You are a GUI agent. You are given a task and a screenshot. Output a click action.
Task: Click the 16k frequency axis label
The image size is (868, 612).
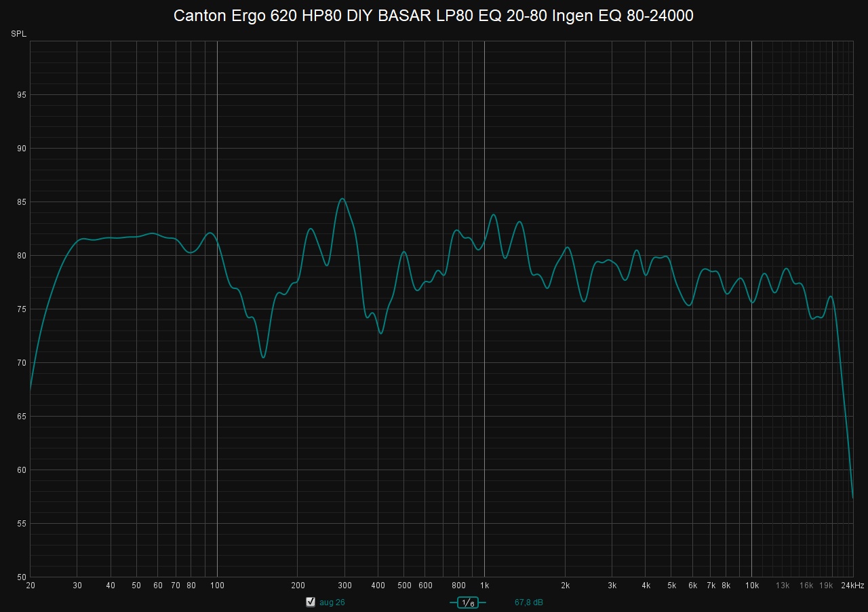point(806,586)
